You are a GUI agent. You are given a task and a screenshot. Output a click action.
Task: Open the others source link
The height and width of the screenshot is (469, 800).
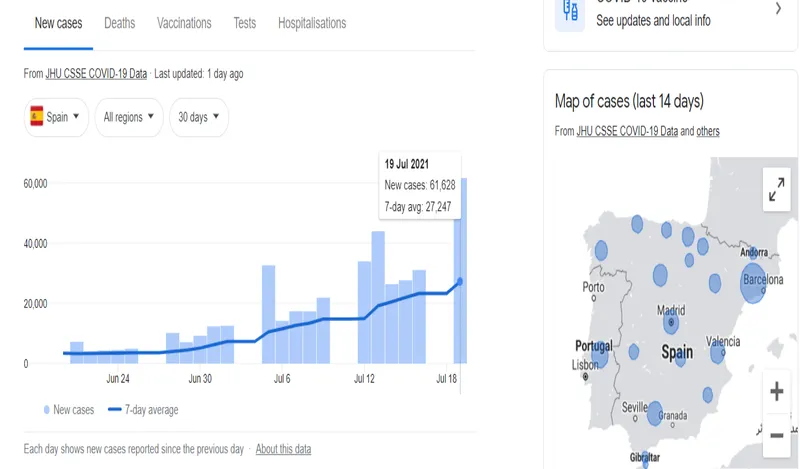pyautogui.click(x=708, y=131)
